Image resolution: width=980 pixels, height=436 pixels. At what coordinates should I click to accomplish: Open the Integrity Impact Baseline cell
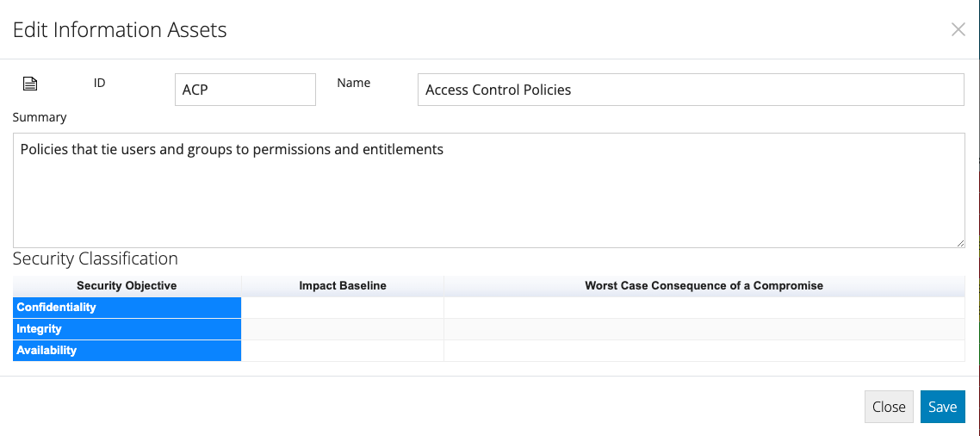coord(343,328)
